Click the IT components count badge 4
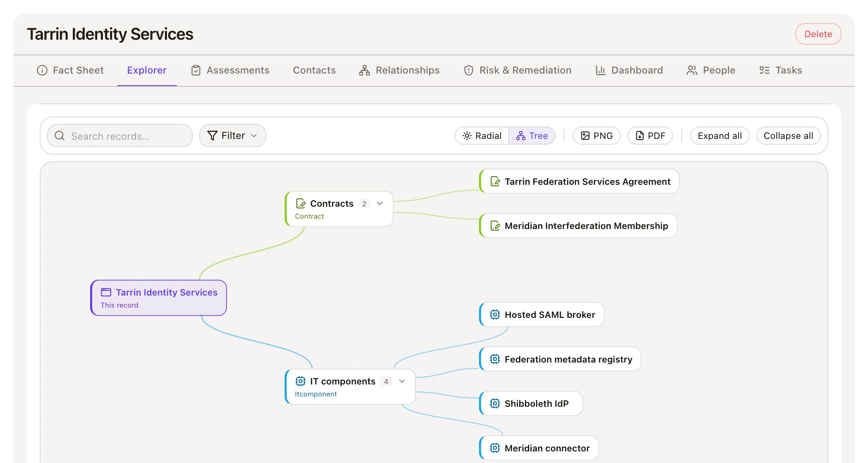Viewport: 868px width, 463px height. coord(386,381)
